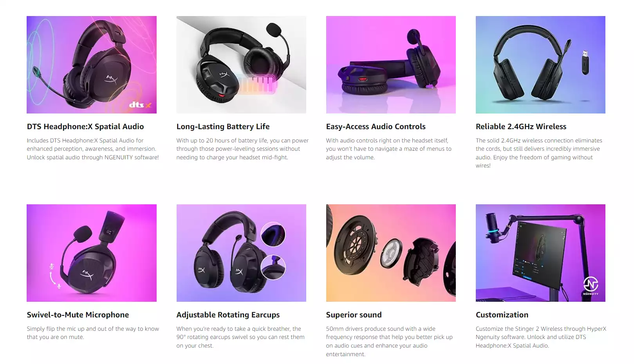Click the Superior sound heading

[354, 315]
